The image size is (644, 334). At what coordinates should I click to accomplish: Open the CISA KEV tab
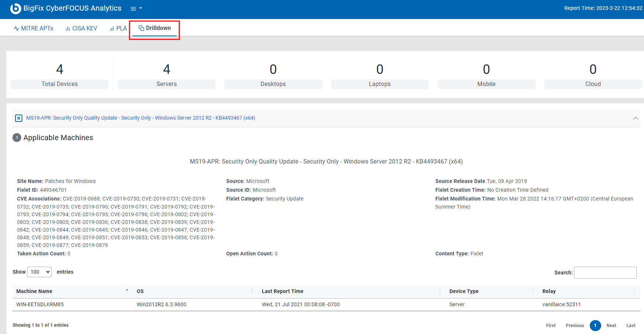81,29
